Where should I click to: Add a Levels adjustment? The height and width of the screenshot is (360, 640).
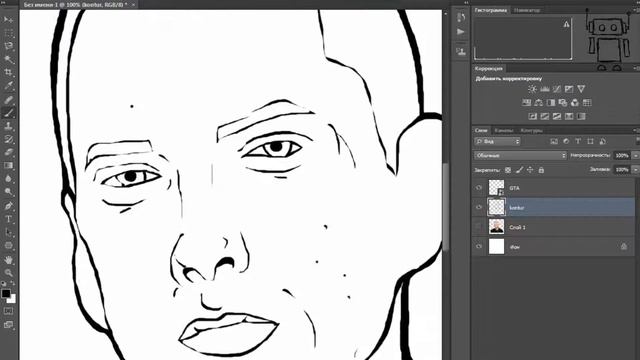[x=544, y=89]
